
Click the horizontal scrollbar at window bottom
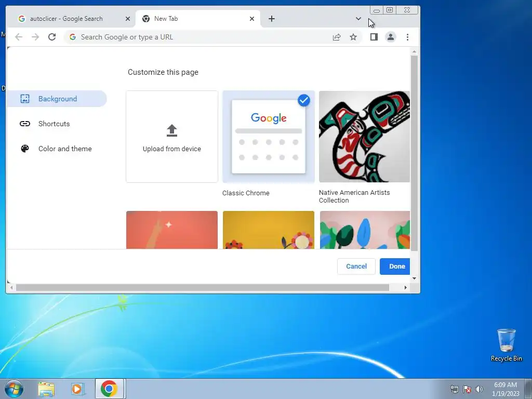(203, 288)
